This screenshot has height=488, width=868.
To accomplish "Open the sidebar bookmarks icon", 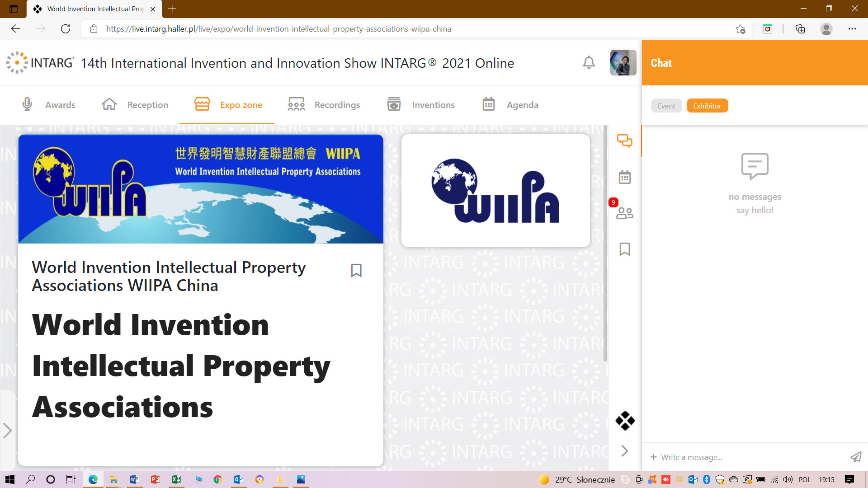I will point(625,249).
